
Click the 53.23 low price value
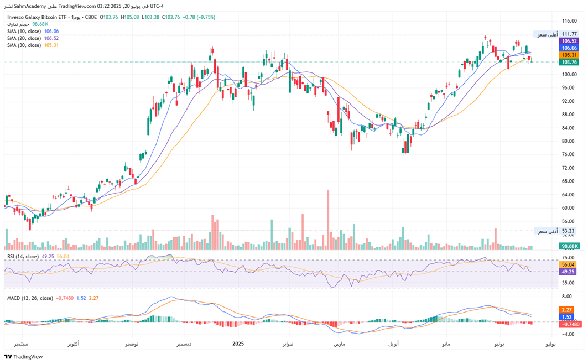568,231
